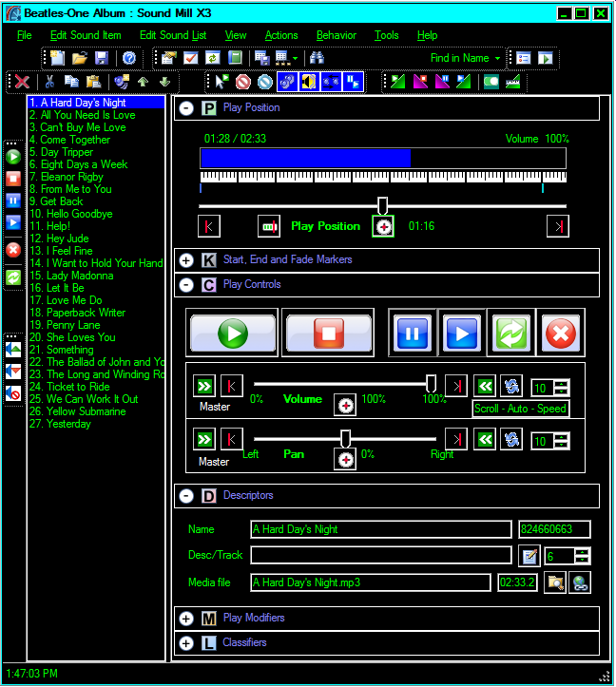Open the Actions menu
The width and height of the screenshot is (616, 687).
[281, 35]
